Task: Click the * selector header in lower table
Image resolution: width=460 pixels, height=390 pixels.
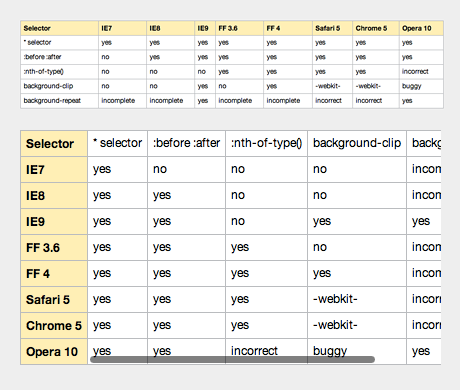Action: pos(117,144)
